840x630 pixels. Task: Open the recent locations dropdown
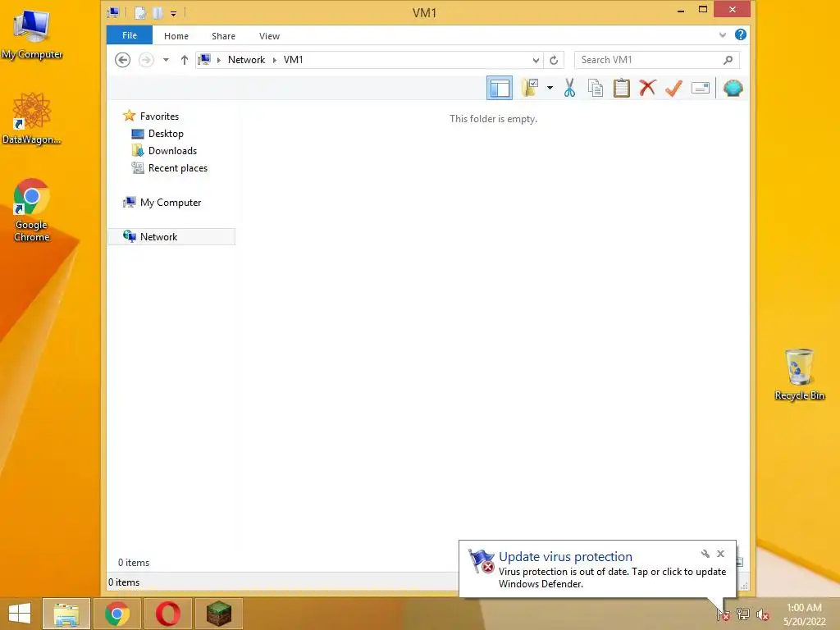[x=166, y=60]
